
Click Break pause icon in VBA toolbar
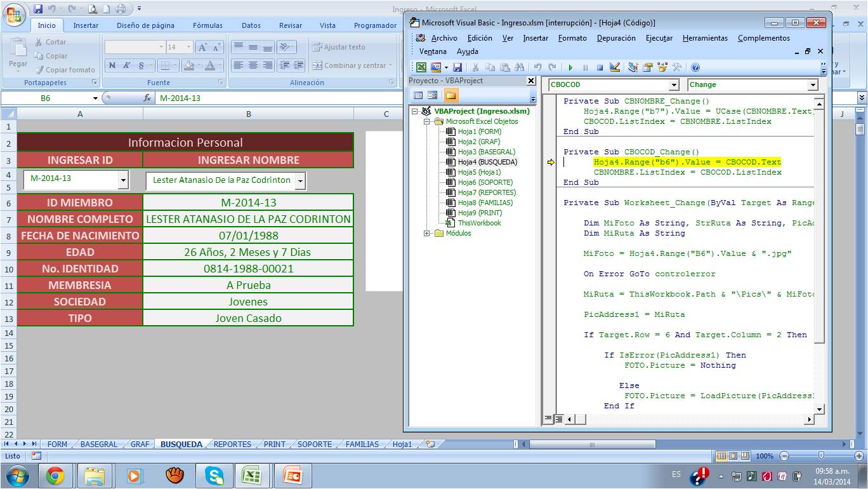585,67
